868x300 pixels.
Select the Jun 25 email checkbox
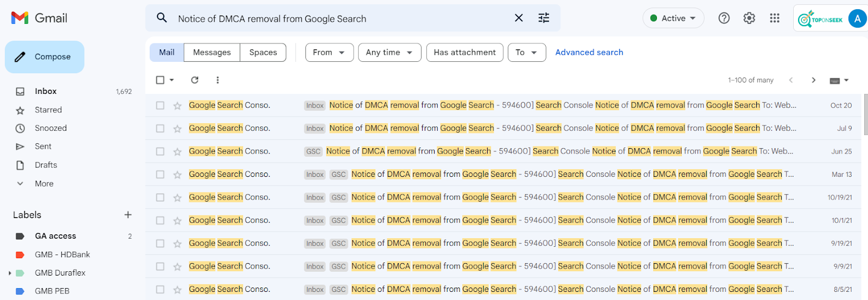click(x=160, y=151)
